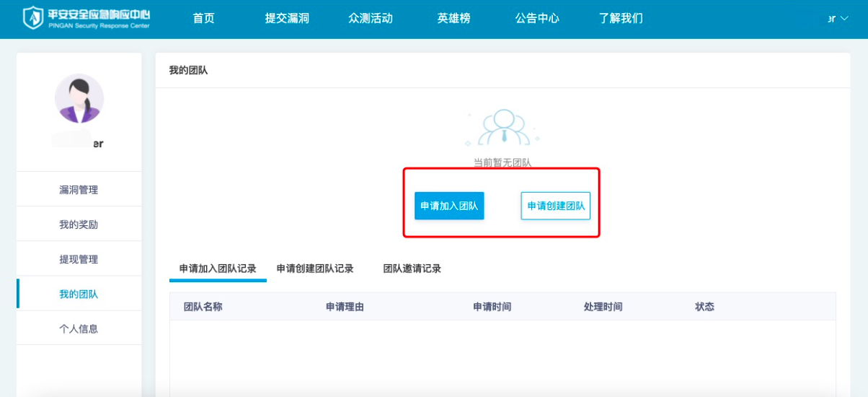Open 我的奖励 in the sidebar
The width and height of the screenshot is (868, 397).
(x=79, y=224)
